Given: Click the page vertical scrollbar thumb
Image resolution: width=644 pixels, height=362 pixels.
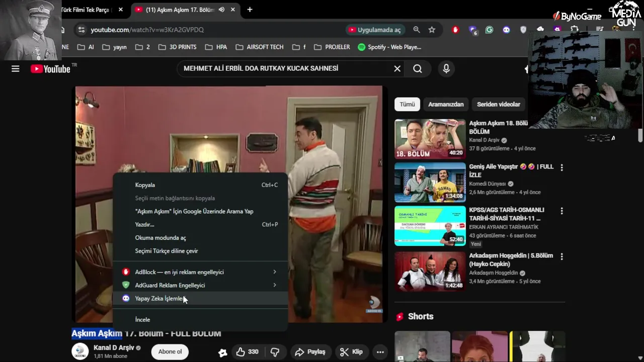Looking at the screenshot, I should (640, 135).
